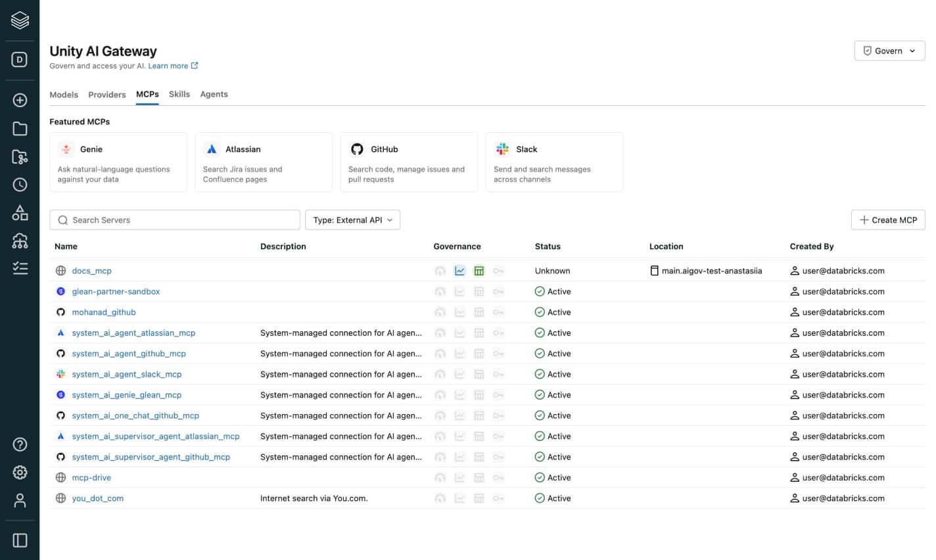Click the chart icon in system_ai_genie_glean_mcp row

(x=459, y=395)
